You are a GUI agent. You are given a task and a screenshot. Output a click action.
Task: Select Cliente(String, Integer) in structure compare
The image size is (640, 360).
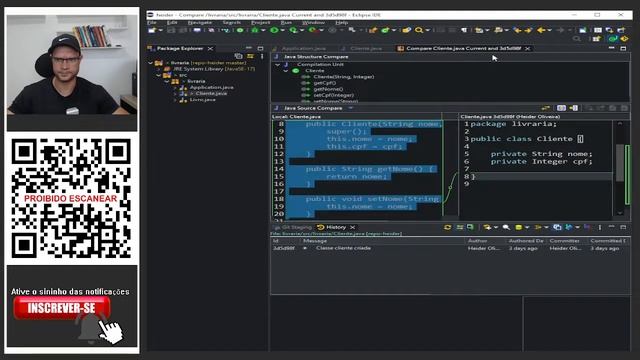pos(344,77)
